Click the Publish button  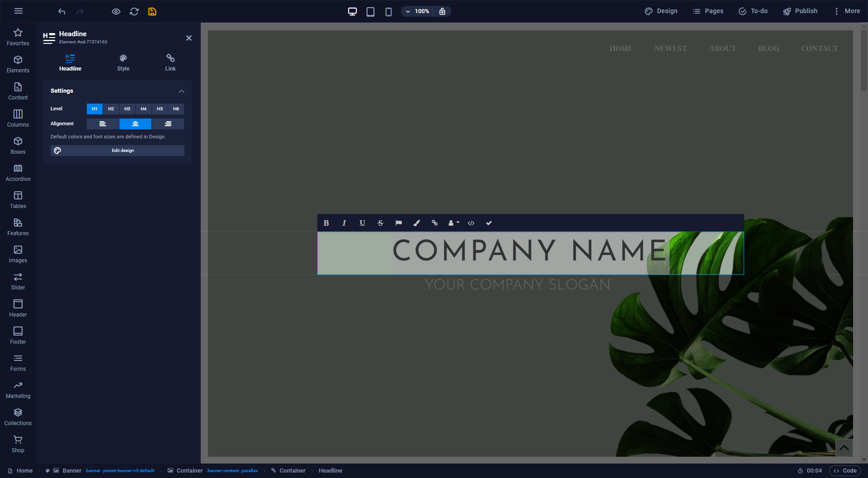800,11
